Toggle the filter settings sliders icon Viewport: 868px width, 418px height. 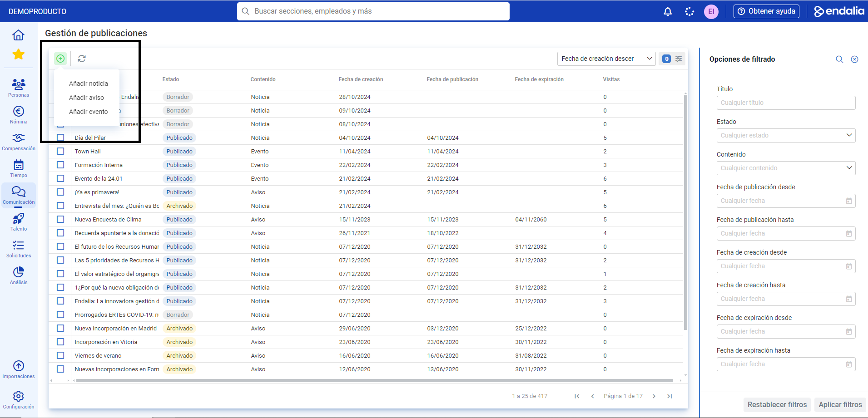[x=679, y=59]
